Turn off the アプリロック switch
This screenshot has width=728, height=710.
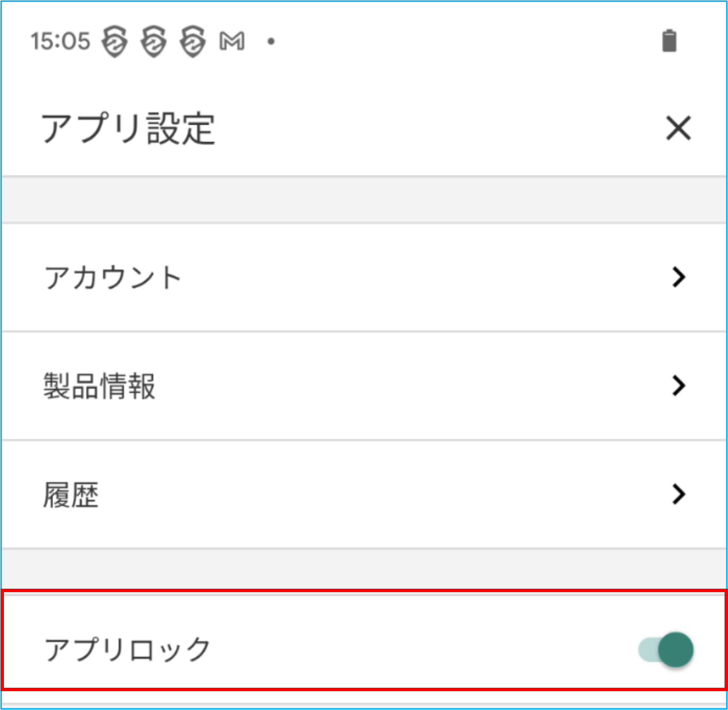(666, 650)
